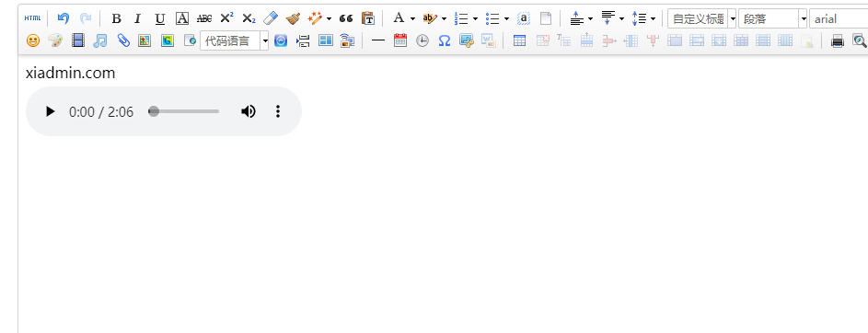This screenshot has width=868, height=333.
Task: Open the Word image transfer icon
Action: click(489, 40)
